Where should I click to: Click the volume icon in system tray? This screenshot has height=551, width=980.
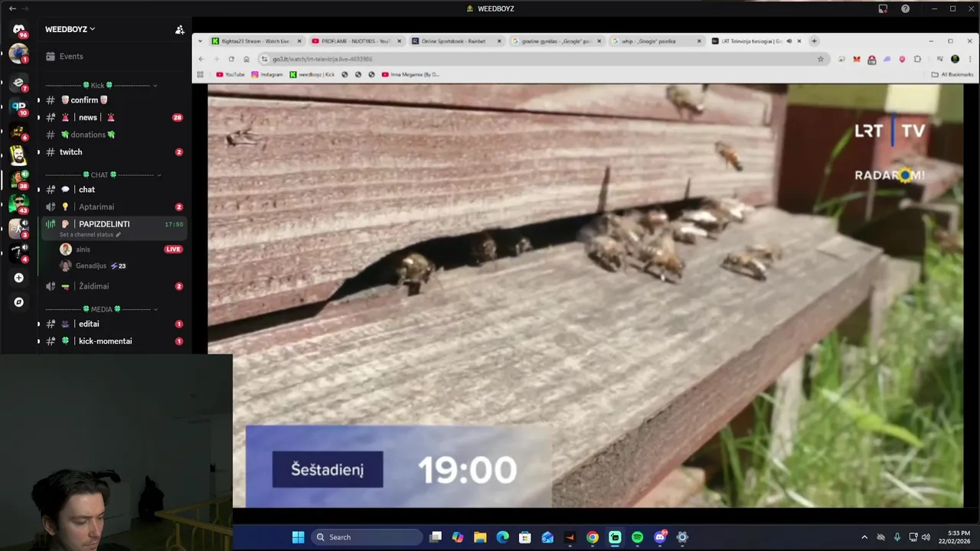(x=926, y=537)
